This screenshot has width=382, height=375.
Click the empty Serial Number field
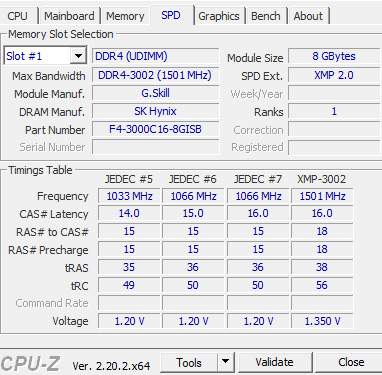pyautogui.click(x=156, y=147)
